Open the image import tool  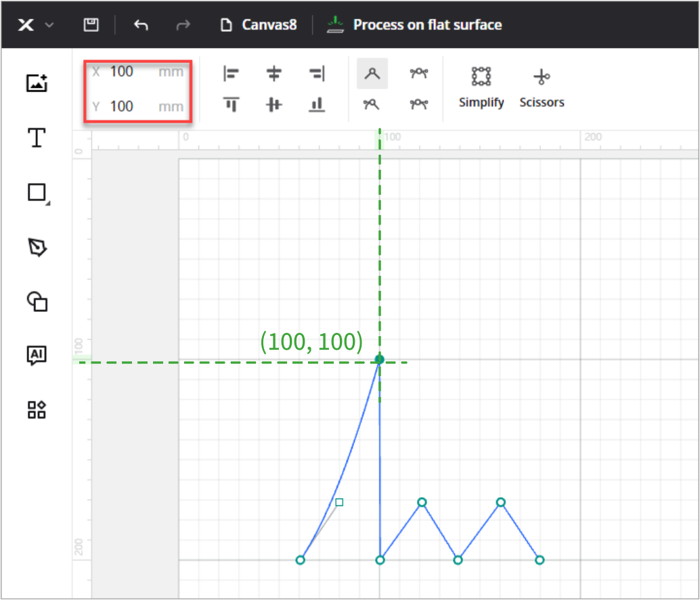(37, 83)
